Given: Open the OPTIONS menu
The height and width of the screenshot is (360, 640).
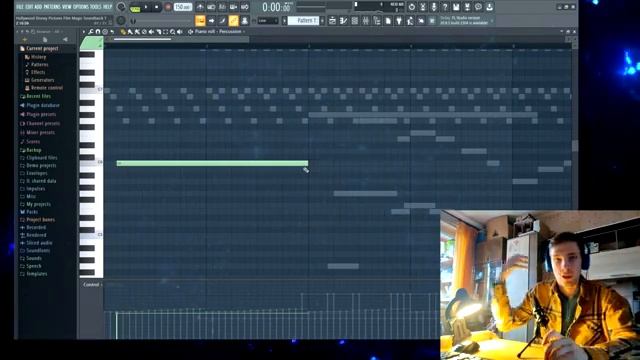Looking at the screenshot, I should (80, 7).
